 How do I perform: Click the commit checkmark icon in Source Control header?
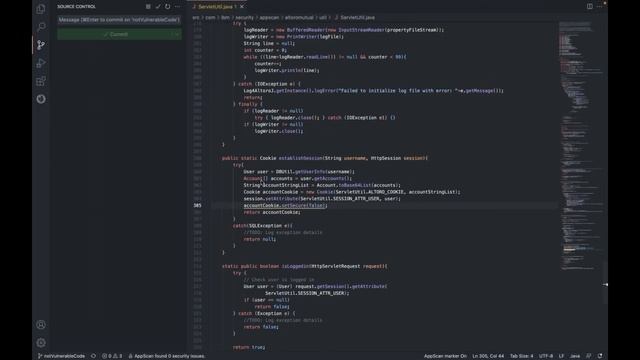pyautogui.click(x=158, y=7)
